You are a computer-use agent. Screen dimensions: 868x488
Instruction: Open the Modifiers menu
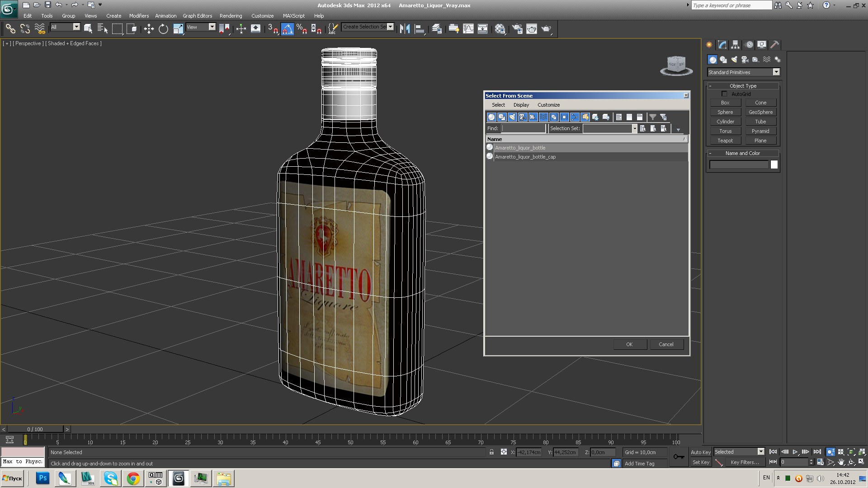tap(139, 16)
